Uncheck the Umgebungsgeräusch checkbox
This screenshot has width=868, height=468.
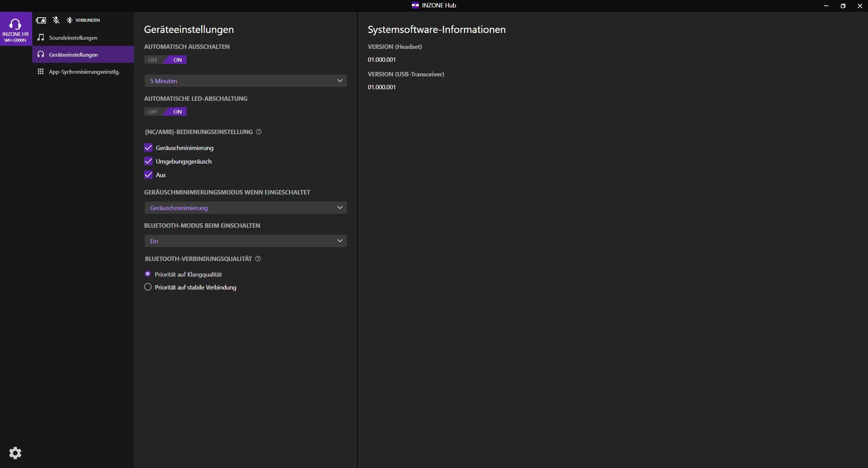click(x=148, y=161)
